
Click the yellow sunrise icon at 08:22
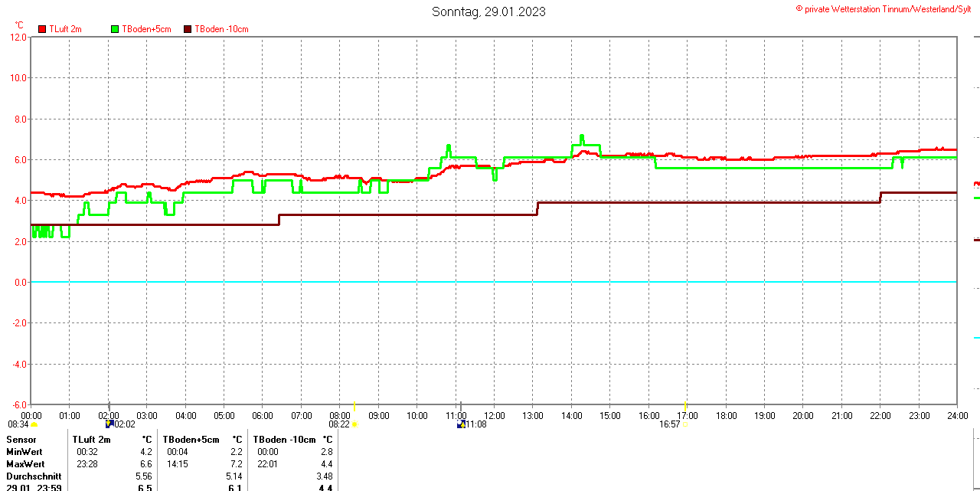pyautogui.click(x=354, y=424)
